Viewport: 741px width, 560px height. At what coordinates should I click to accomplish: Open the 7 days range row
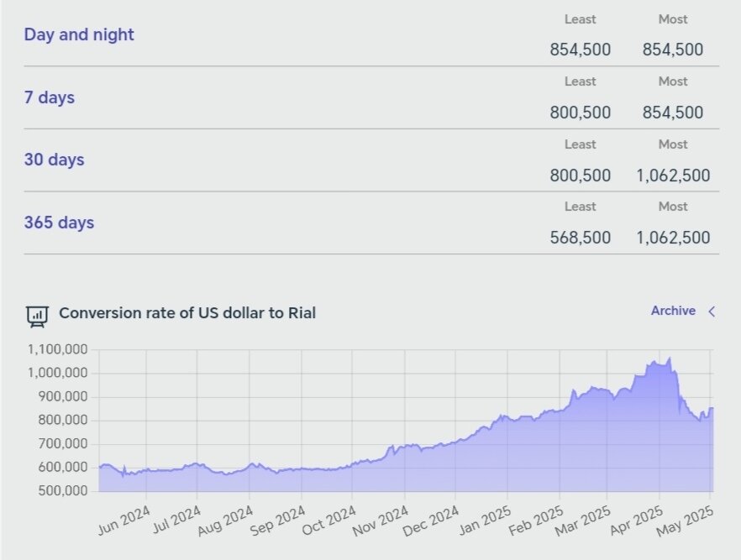[50, 97]
